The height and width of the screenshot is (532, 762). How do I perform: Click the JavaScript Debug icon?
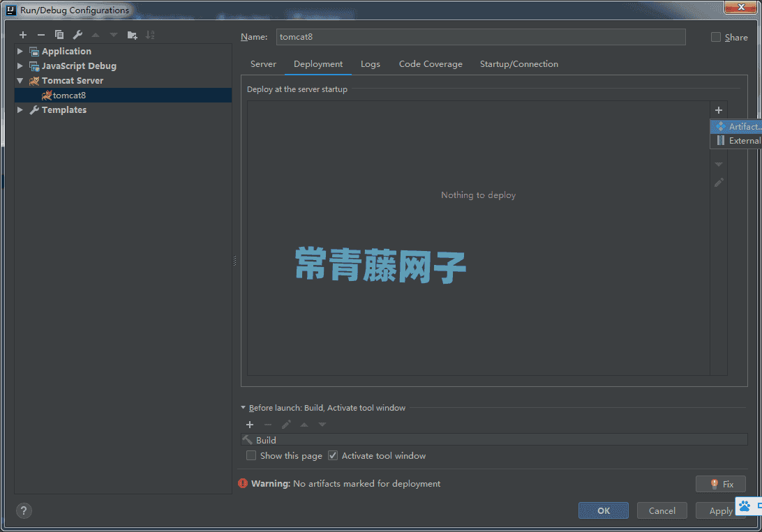[x=34, y=66]
